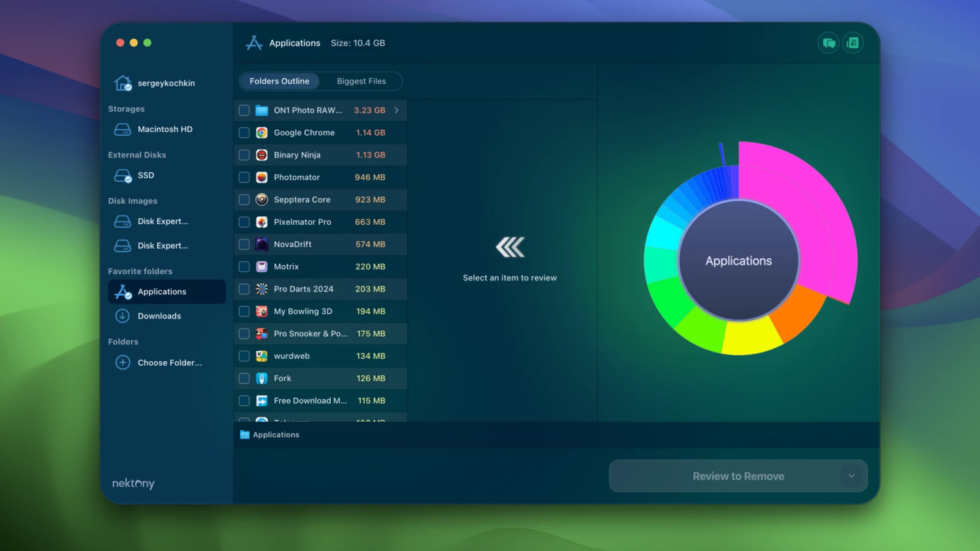Click the Downloads favorite folder icon

(x=123, y=316)
